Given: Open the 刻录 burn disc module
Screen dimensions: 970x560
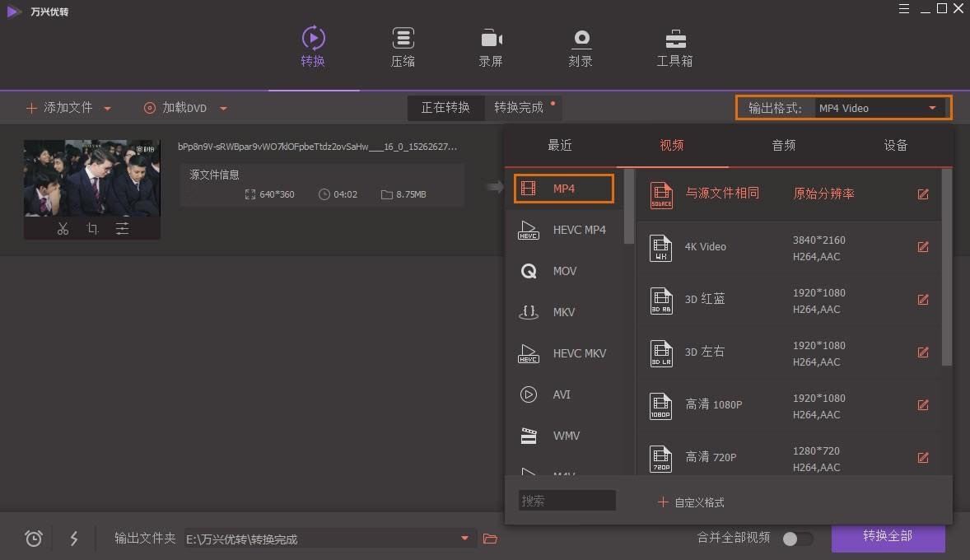Looking at the screenshot, I should click(581, 48).
